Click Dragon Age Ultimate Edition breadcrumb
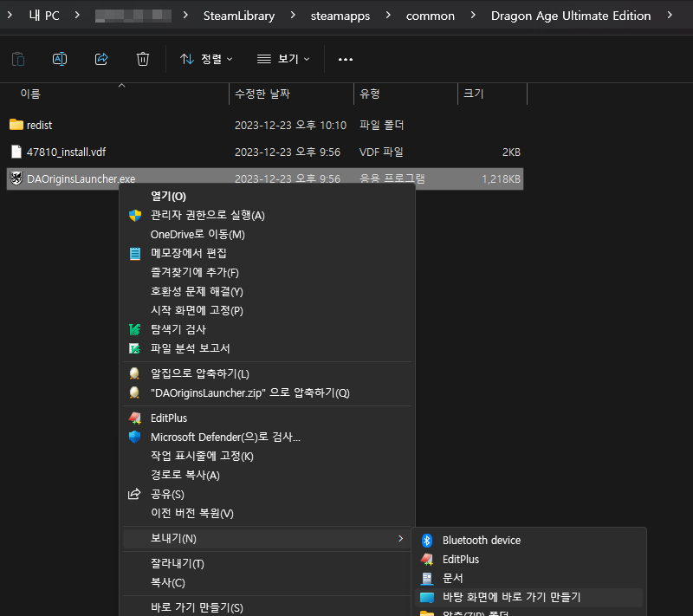This screenshot has height=616, width=693. [571, 16]
